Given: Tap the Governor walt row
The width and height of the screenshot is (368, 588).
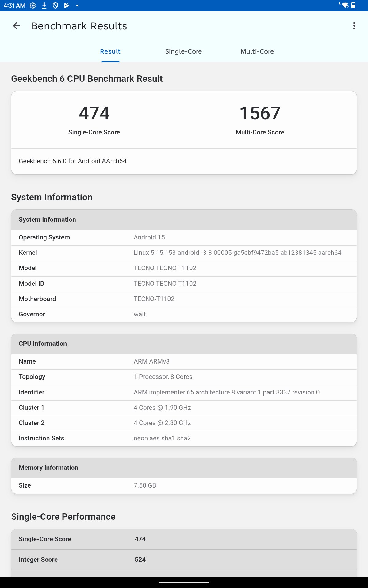Looking at the screenshot, I should [184, 315].
